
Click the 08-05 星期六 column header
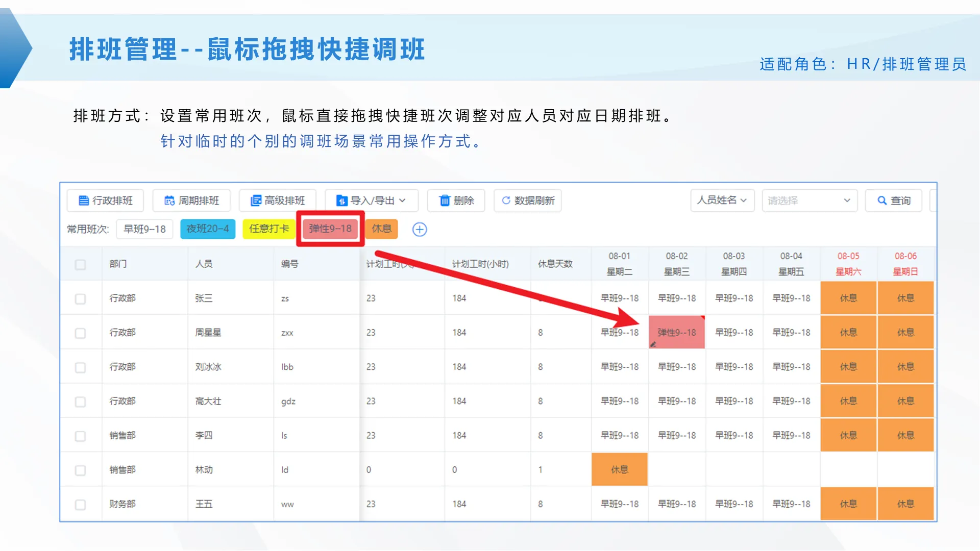[848, 264]
